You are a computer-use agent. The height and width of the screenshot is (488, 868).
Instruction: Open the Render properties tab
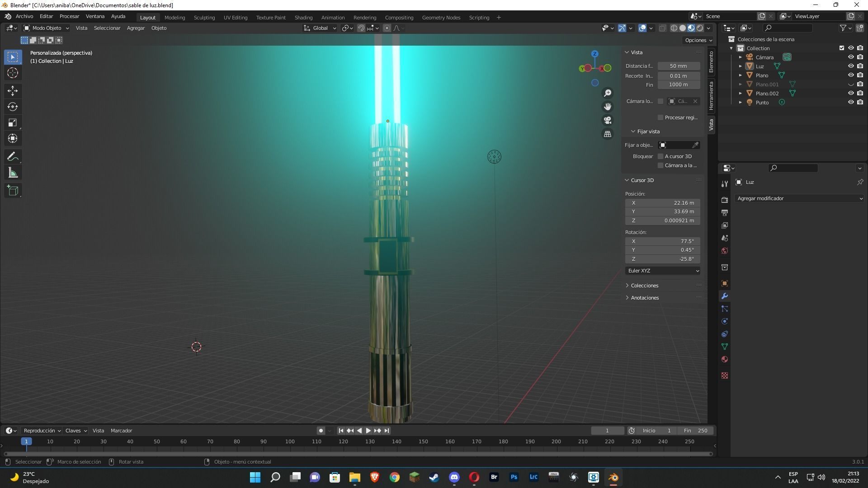pos(725,200)
